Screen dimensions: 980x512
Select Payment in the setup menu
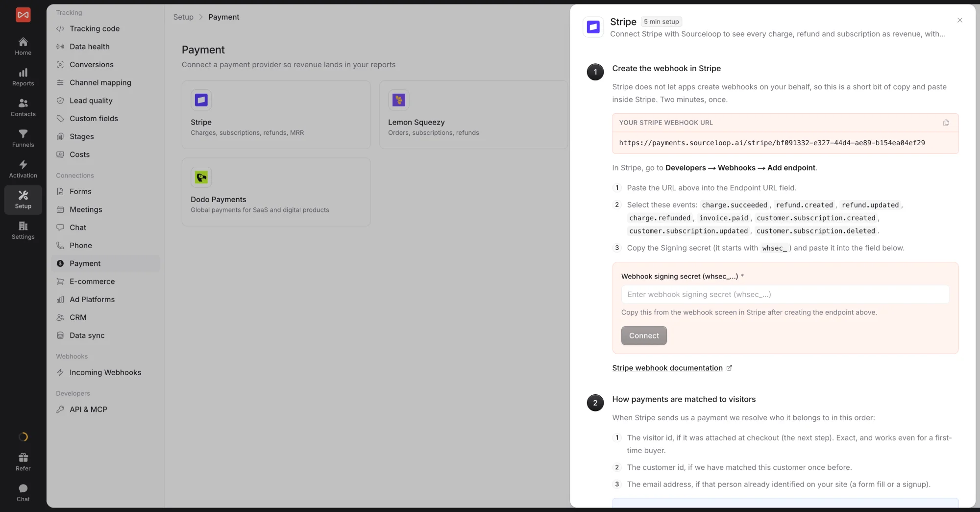(105, 263)
